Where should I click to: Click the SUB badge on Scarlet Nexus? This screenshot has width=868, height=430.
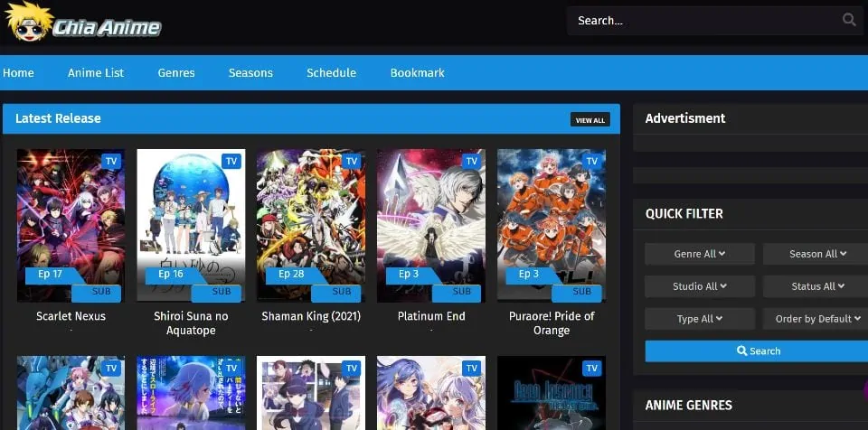click(x=97, y=293)
